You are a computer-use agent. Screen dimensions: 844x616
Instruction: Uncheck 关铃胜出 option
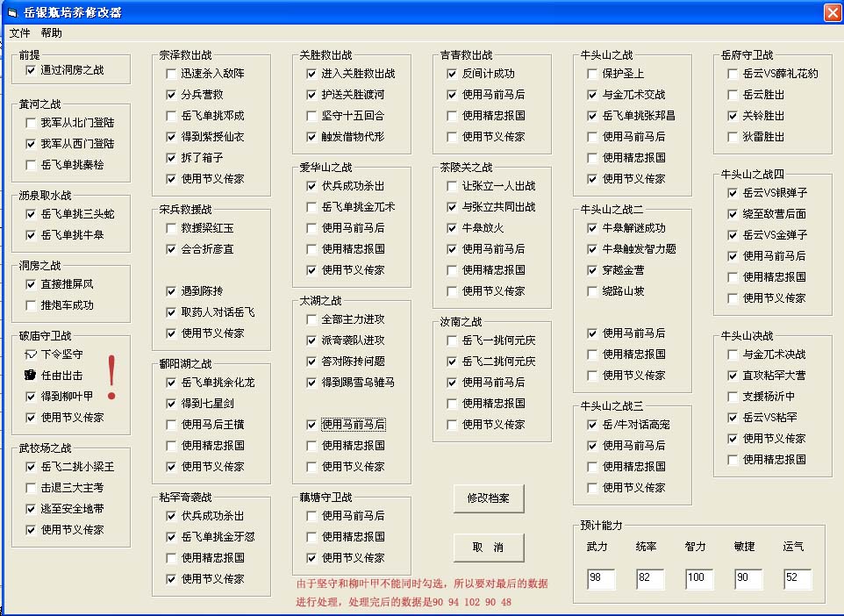pos(733,116)
